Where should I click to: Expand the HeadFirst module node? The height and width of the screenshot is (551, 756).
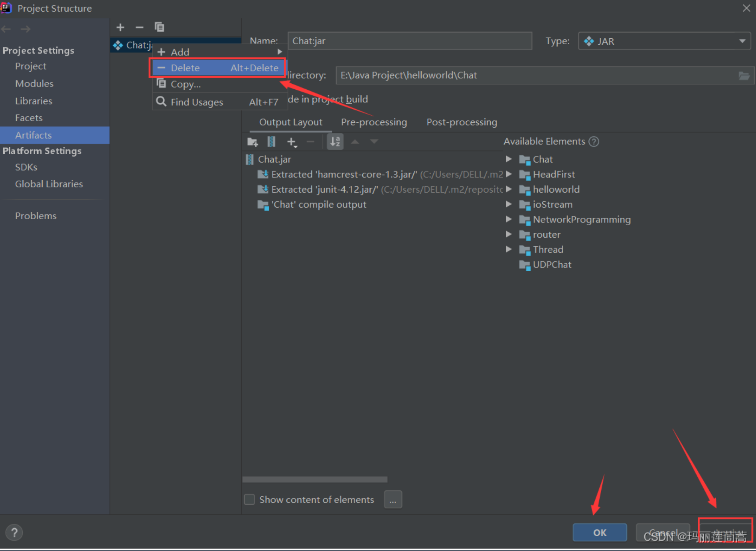click(x=509, y=174)
